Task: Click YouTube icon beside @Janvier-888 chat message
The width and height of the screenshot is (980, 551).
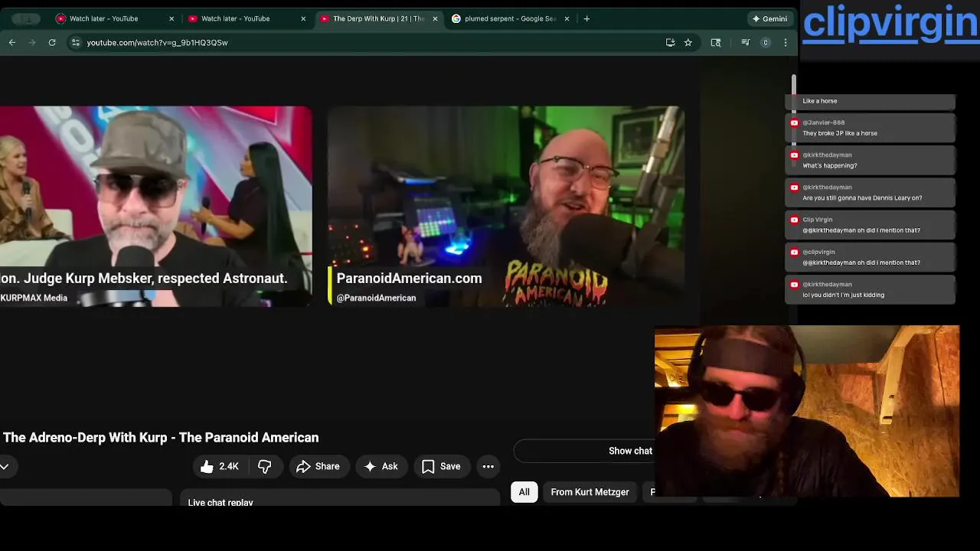Action: click(794, 122)
